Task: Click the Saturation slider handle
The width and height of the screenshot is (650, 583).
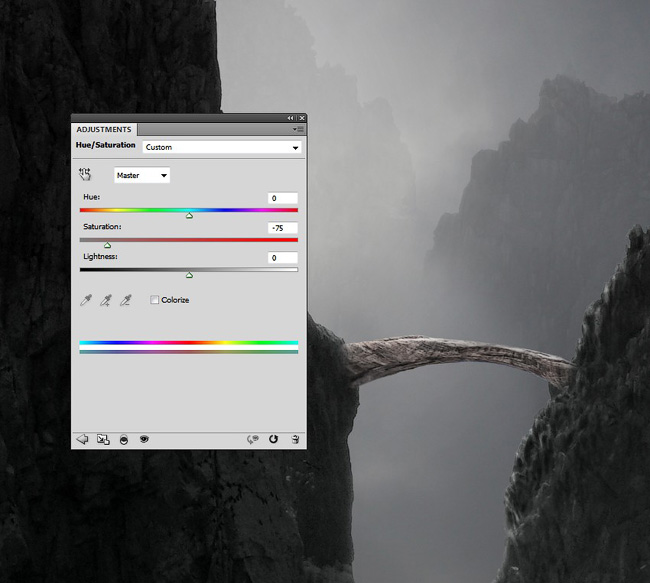Action: point(107,245)
